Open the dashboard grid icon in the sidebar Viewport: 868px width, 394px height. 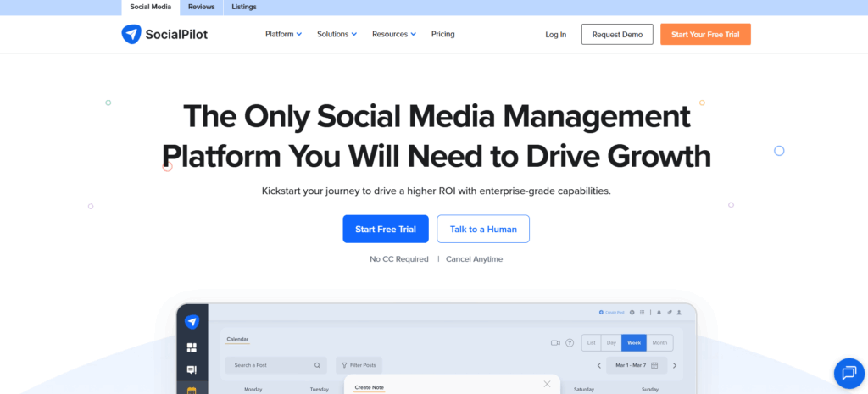pos(192,347)
